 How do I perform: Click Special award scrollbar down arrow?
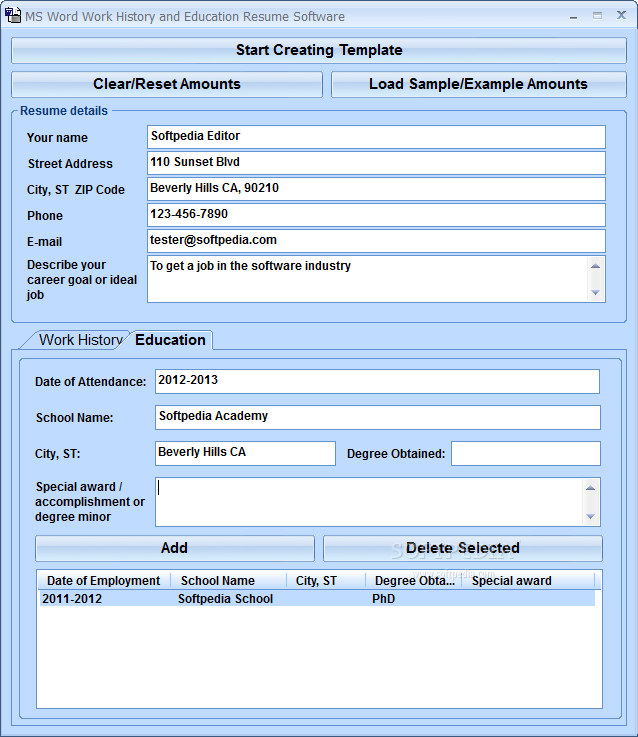click(591, 517)
